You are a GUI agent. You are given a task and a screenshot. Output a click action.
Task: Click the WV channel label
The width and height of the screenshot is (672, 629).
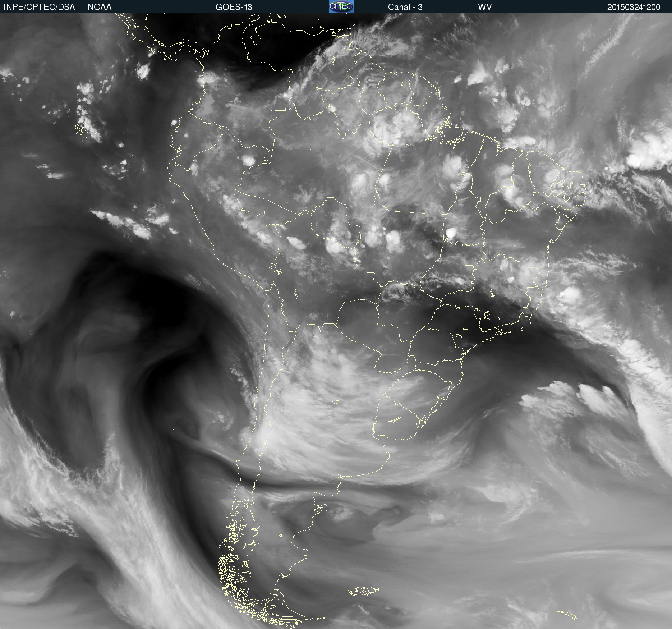coord(485,7)
